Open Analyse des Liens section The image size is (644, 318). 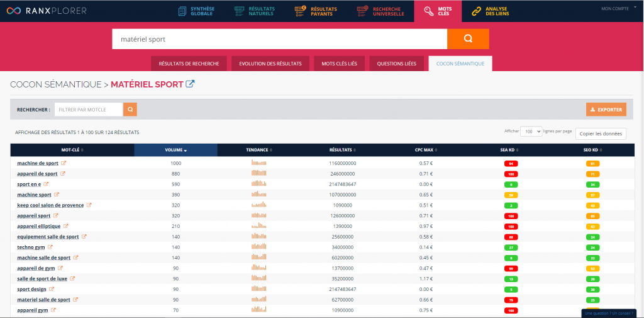491,11
